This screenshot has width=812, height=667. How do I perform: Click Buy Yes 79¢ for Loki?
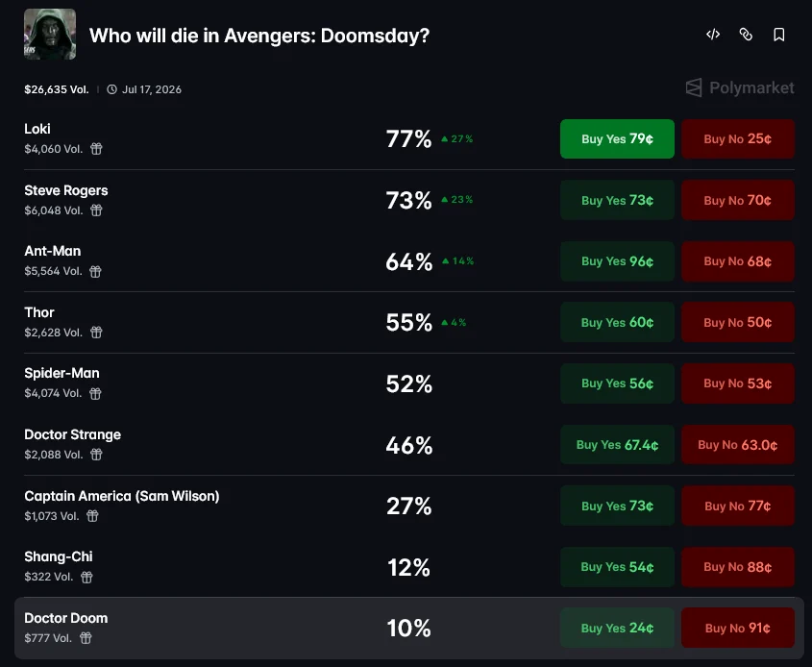[x=617, y=138]
